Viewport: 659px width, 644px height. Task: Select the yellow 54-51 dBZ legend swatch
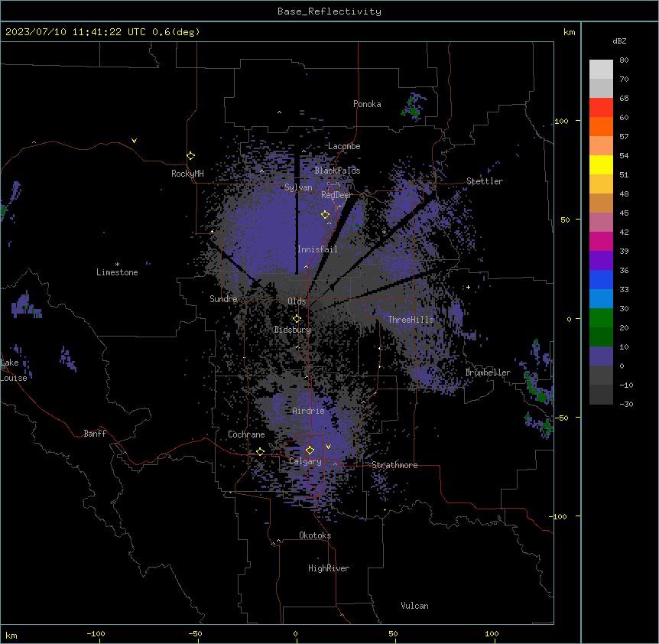(x=601, y=164)
